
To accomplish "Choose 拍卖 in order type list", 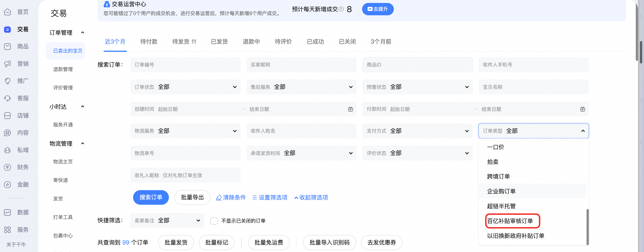I will click(533, 162).
